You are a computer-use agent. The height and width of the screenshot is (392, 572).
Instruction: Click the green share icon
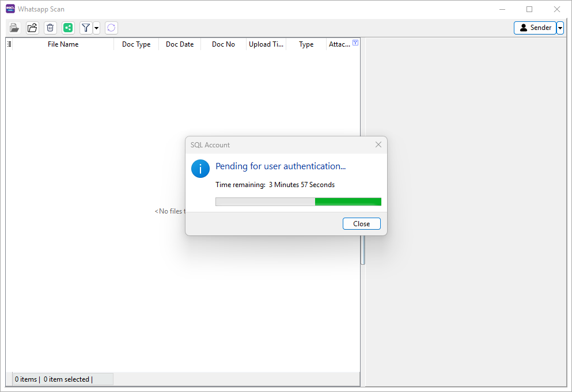click(68, 28)
